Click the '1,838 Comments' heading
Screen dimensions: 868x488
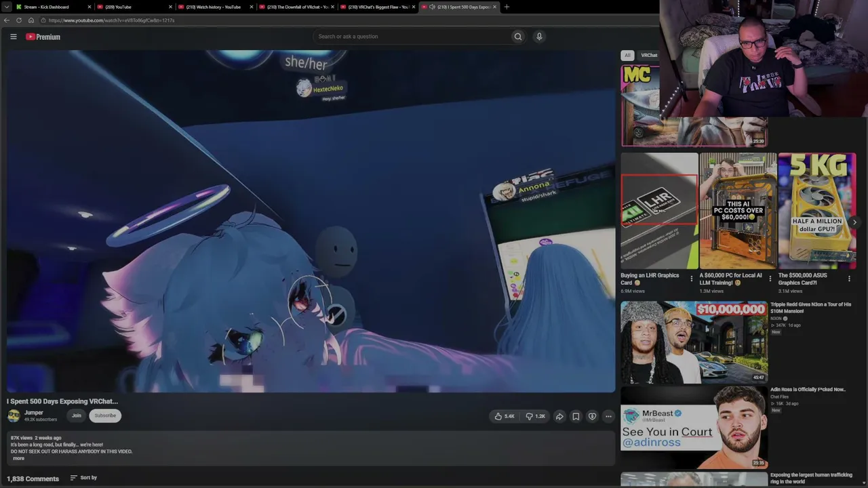coord(33,479)
